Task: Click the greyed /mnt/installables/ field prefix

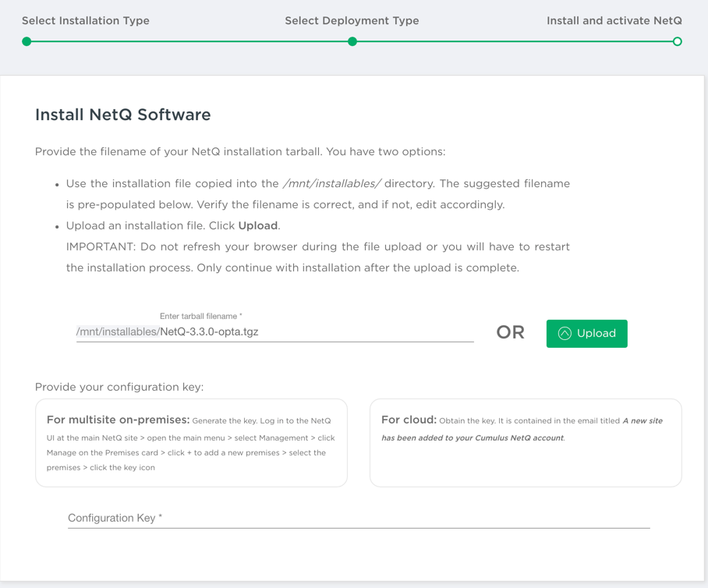Action: [117, 332]
